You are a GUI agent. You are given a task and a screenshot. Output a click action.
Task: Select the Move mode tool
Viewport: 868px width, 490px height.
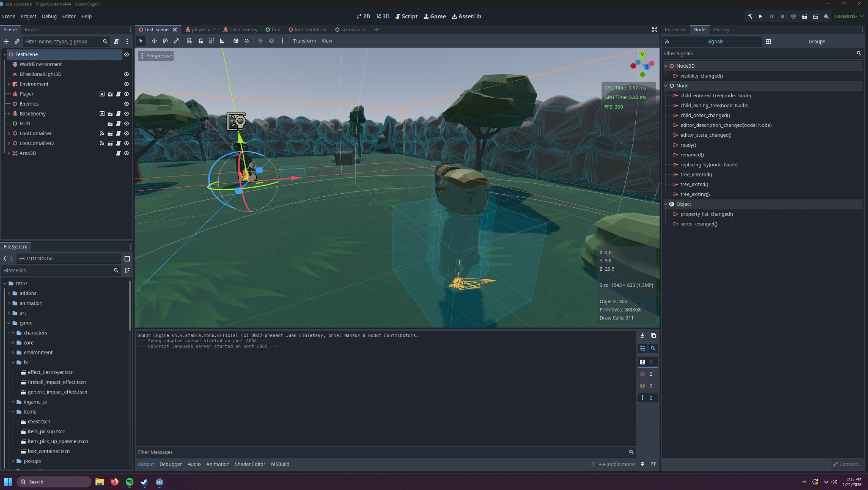point(154,41)
